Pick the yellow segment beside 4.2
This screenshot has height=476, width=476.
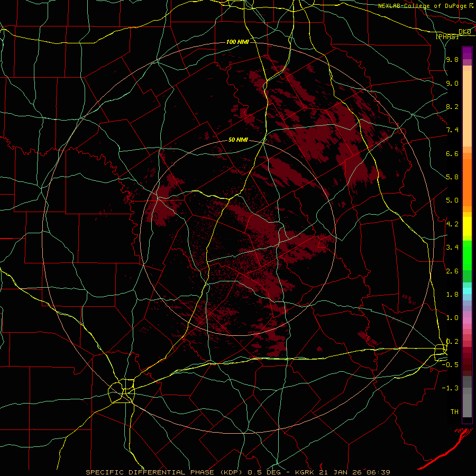click(x=467, y=226)
